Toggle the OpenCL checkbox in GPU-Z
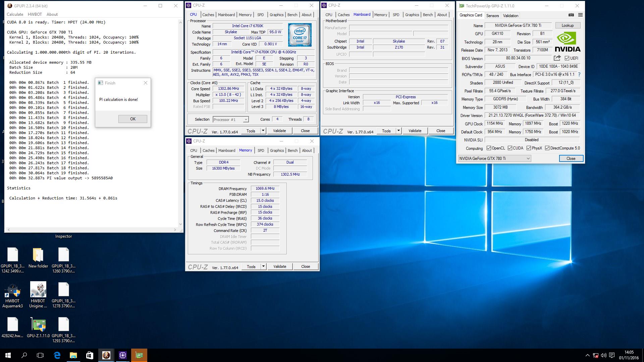This screenshot has height=362, width=644. [x=489, y=148]
